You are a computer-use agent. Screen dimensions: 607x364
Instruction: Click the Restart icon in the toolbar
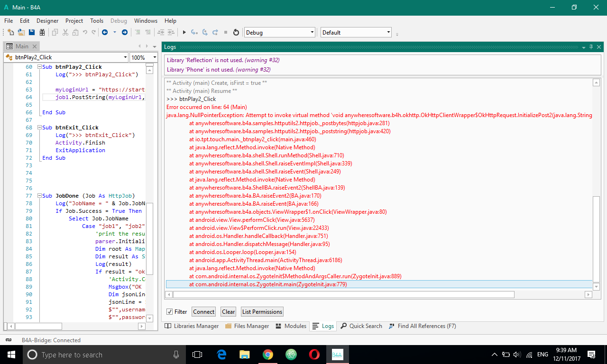click(x=236, y=32)
